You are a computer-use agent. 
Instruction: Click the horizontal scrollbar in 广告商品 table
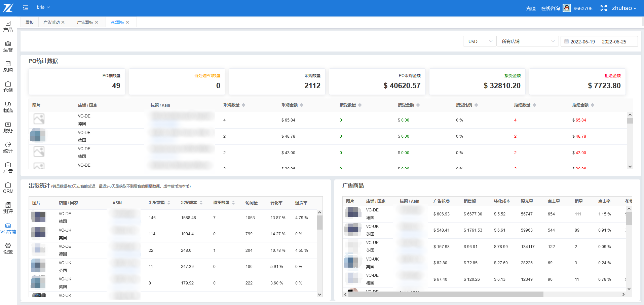446,294
